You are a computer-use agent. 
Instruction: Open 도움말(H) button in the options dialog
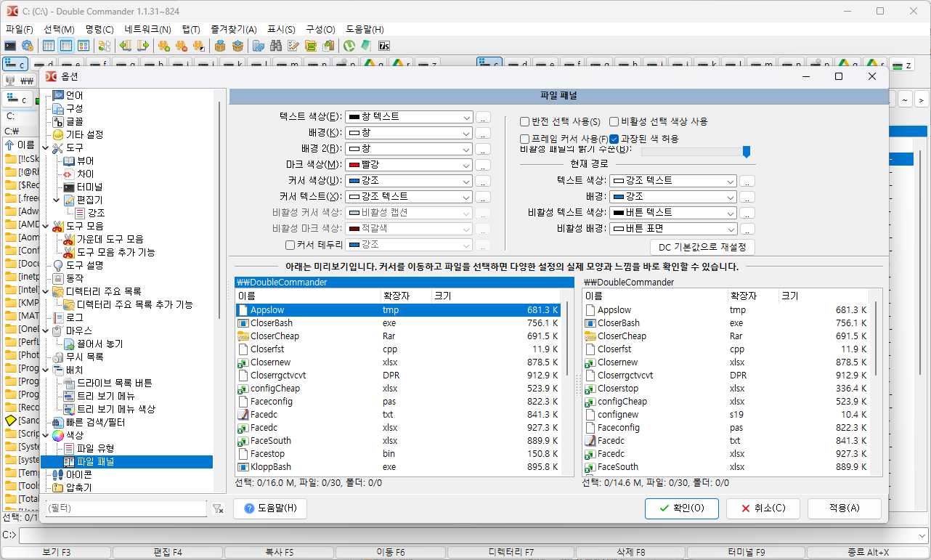coord(270,508)
